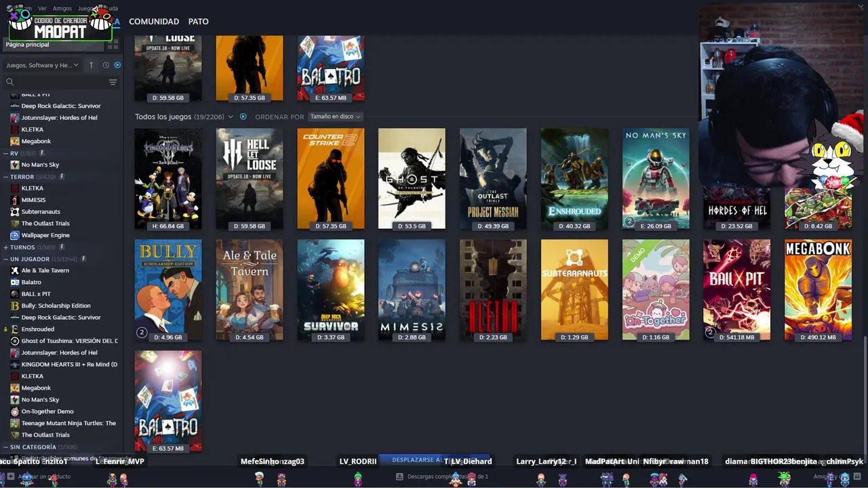
Task: Open the COMUNIDAD tab
Action: coord(154,22)
